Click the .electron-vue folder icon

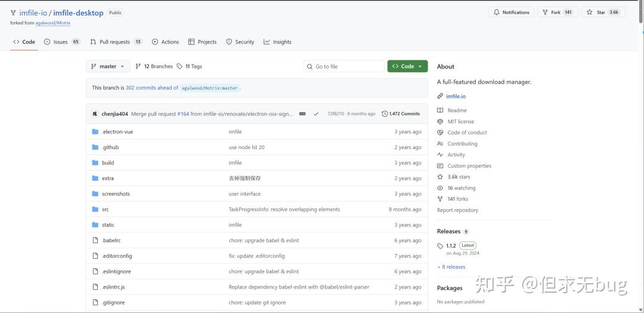[95, 132]
